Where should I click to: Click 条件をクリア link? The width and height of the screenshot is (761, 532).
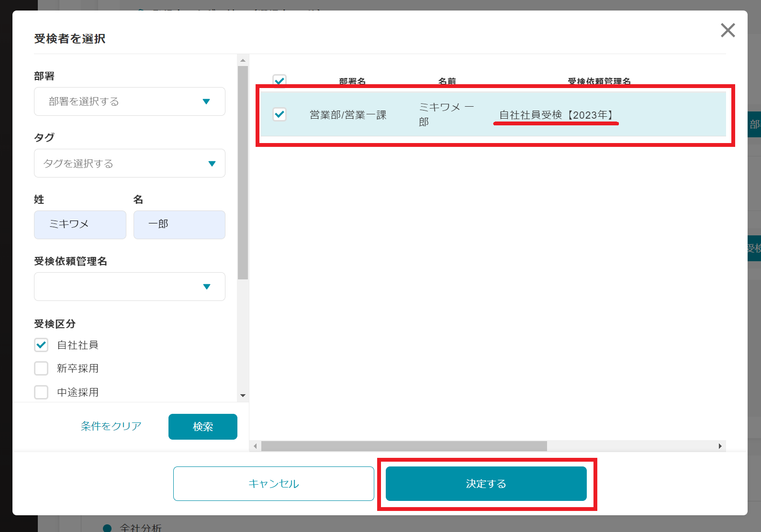coord(111,426)
